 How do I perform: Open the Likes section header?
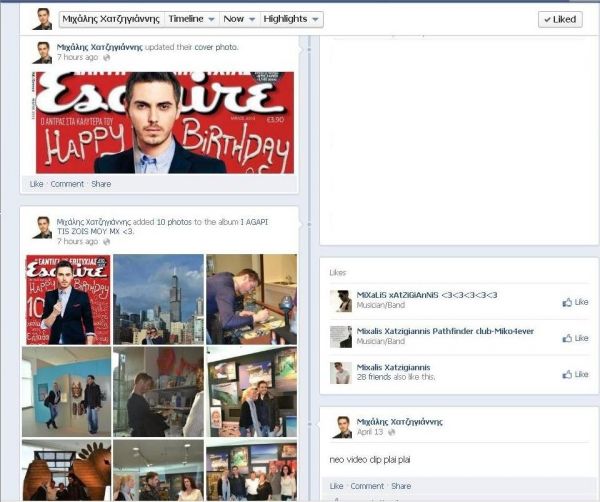pyautogui.click(x=338, y=272)
